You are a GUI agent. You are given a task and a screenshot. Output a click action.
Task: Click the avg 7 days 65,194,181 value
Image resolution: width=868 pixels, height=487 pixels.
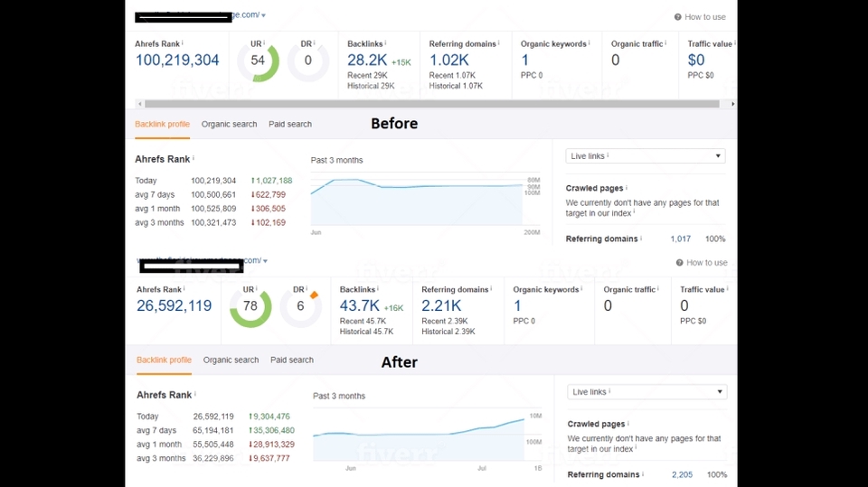(x=213, y=431)
